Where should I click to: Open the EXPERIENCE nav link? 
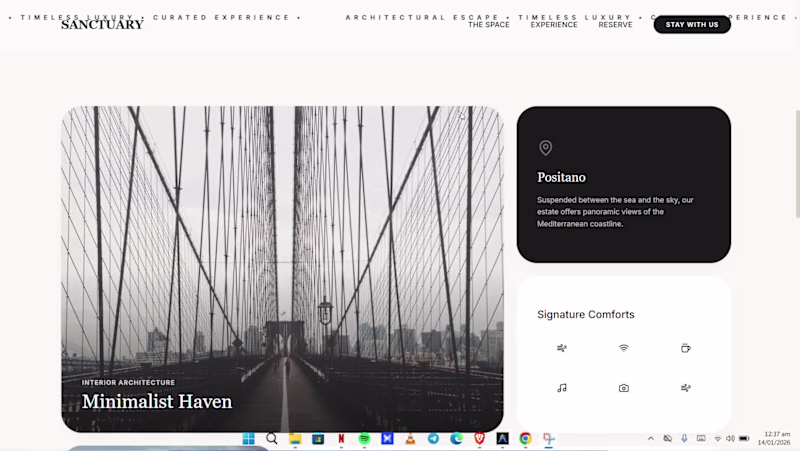554,24
